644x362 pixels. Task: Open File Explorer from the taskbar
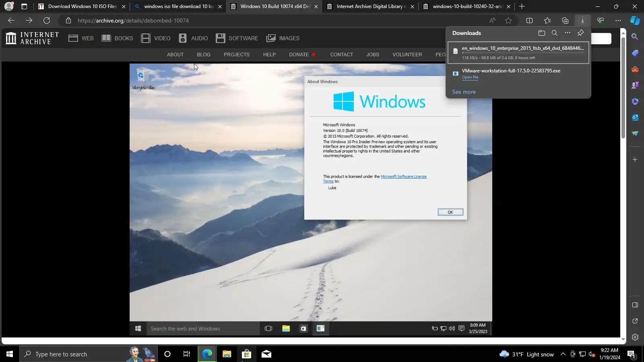[227, 354]
